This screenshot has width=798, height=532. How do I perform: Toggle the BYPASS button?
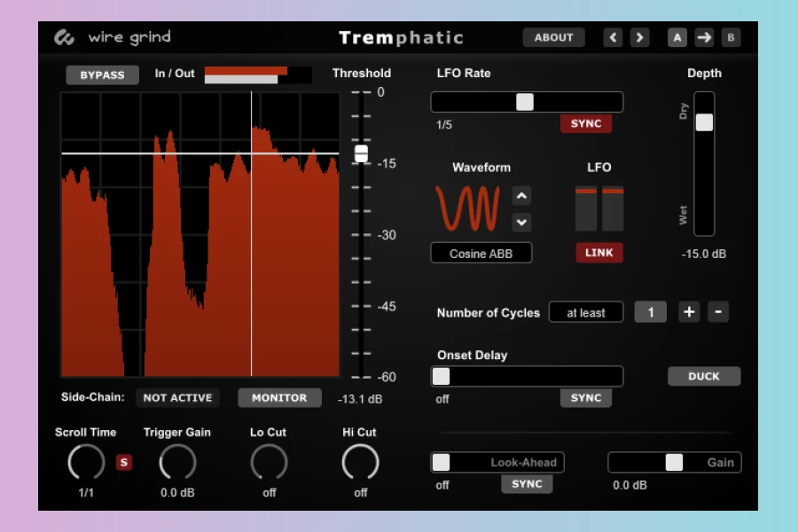point(102,74)
